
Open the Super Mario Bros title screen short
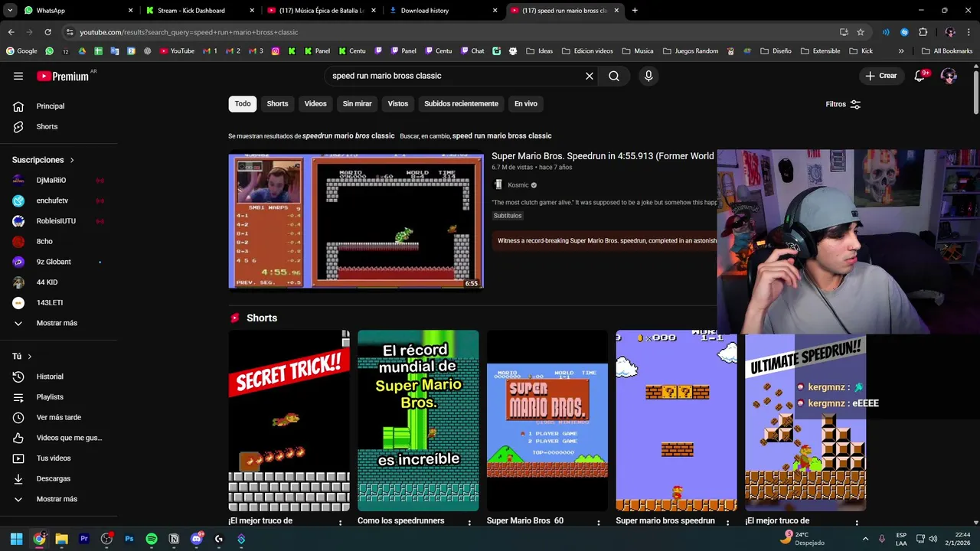pyautogui.click(x=547, y=421)
